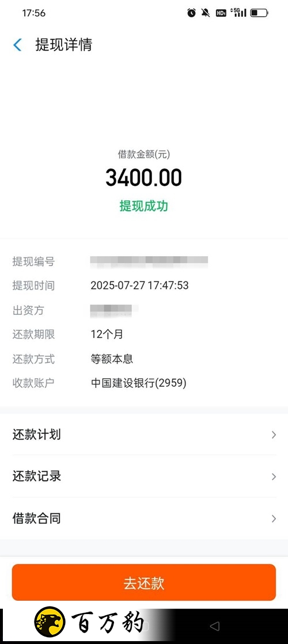Expand the 还款计划 chevron
The width and height of the screenshot is (288, 644).
(274, 435)
